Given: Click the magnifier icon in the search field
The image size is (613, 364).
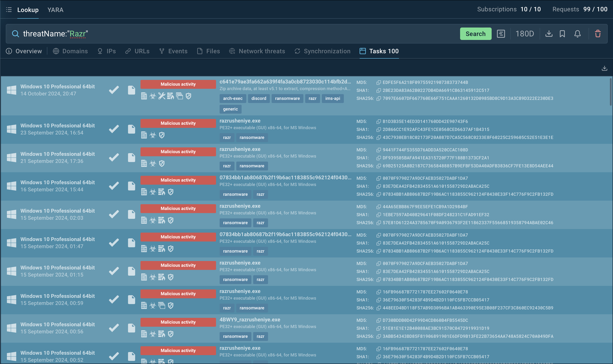Looking at the screenshot, I should tap(15, 34).
